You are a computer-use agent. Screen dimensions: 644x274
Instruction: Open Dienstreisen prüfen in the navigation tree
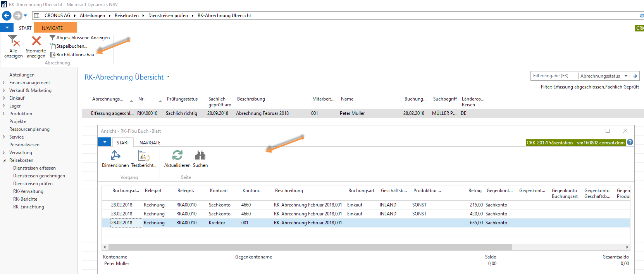[33, 184]
